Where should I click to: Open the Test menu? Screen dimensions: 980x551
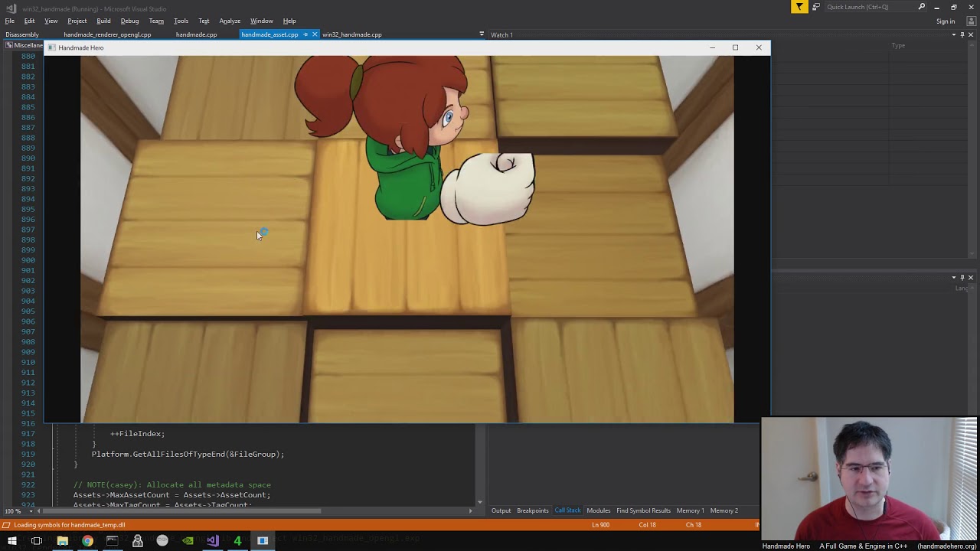tap(204, 21)
